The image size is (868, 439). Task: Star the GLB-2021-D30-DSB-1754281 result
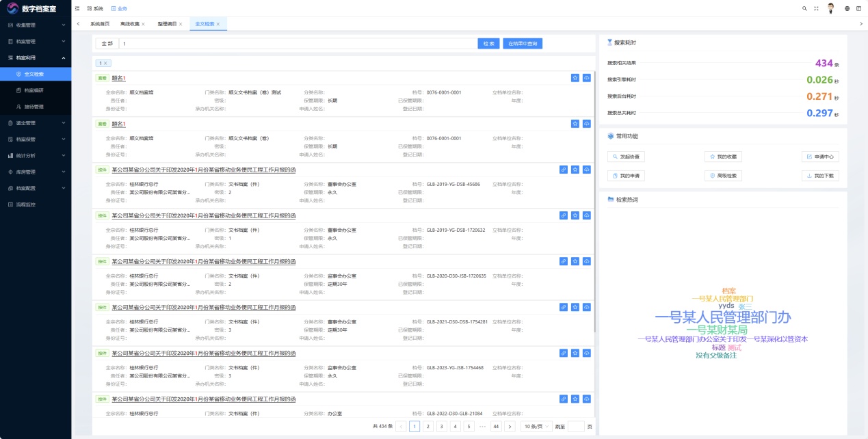(x=575, y=307)
